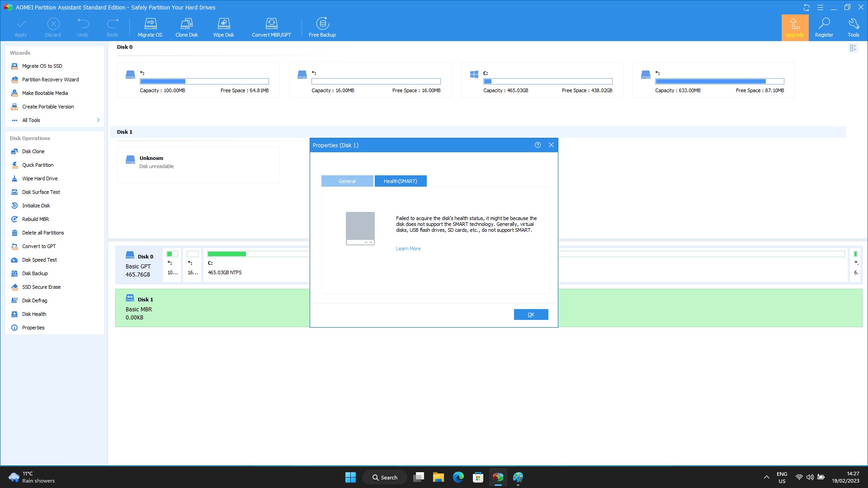Open Microsoft Store from taskbar
The width and height of the screenshot is (868, 488).
[x=478, y=477]
